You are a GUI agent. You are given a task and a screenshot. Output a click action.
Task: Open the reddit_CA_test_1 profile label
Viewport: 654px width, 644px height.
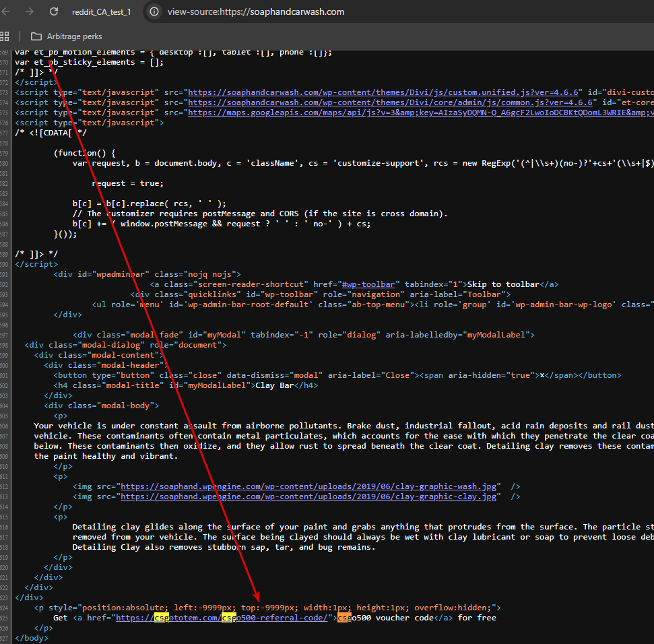[x=101, y=12]
